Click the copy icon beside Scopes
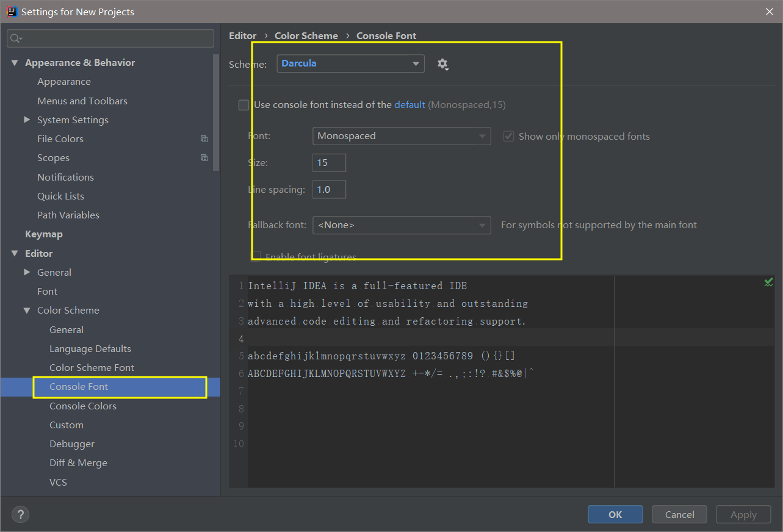 pyautogui.click(x=204, y=158)
